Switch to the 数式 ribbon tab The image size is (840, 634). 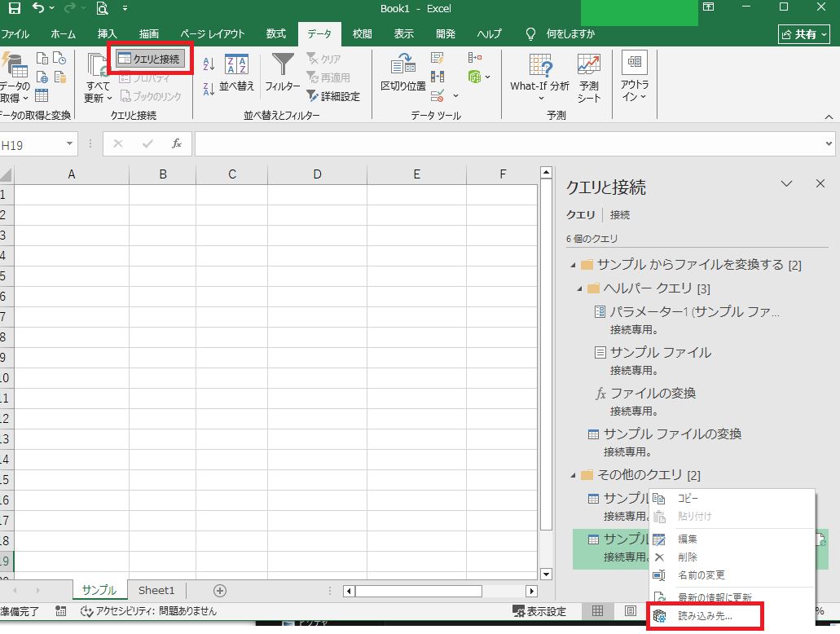pos(275,34)
